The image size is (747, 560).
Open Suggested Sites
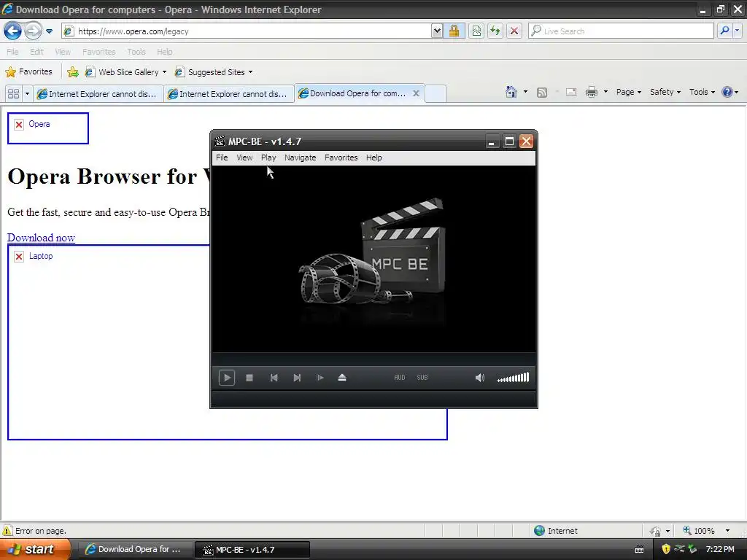[x=214, y=72]
